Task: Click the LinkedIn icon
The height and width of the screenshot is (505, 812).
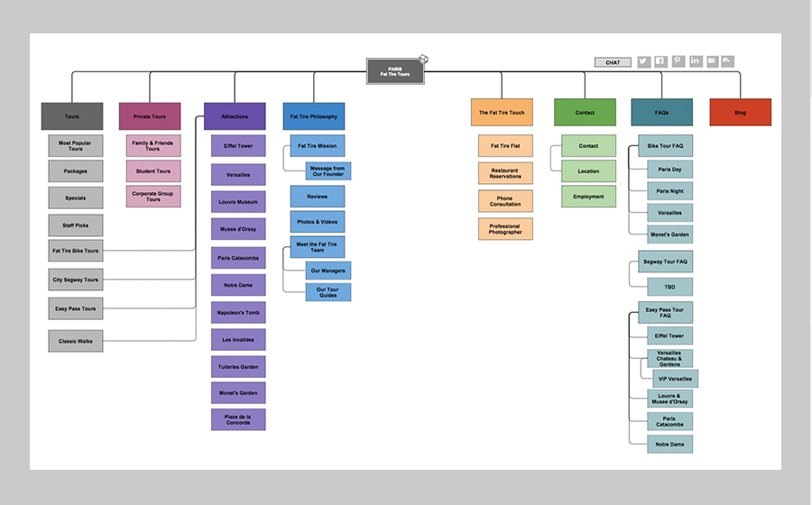Action: pos(695,61)
